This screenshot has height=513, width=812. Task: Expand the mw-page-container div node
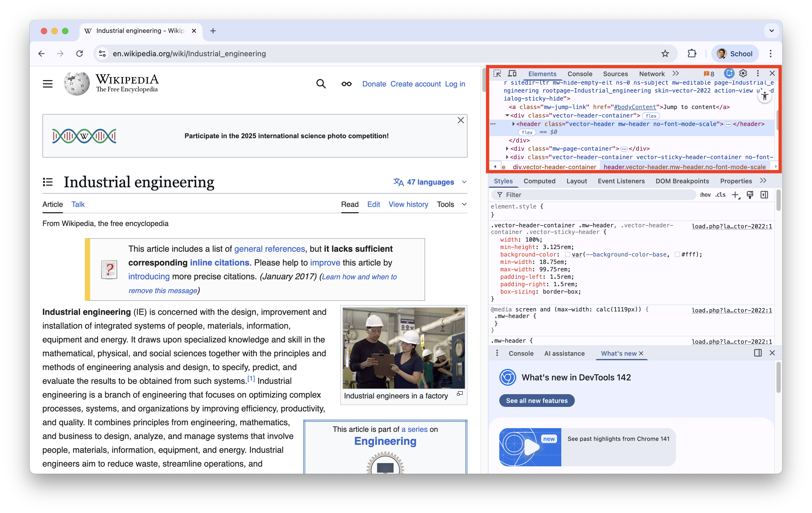pos(507,149)
